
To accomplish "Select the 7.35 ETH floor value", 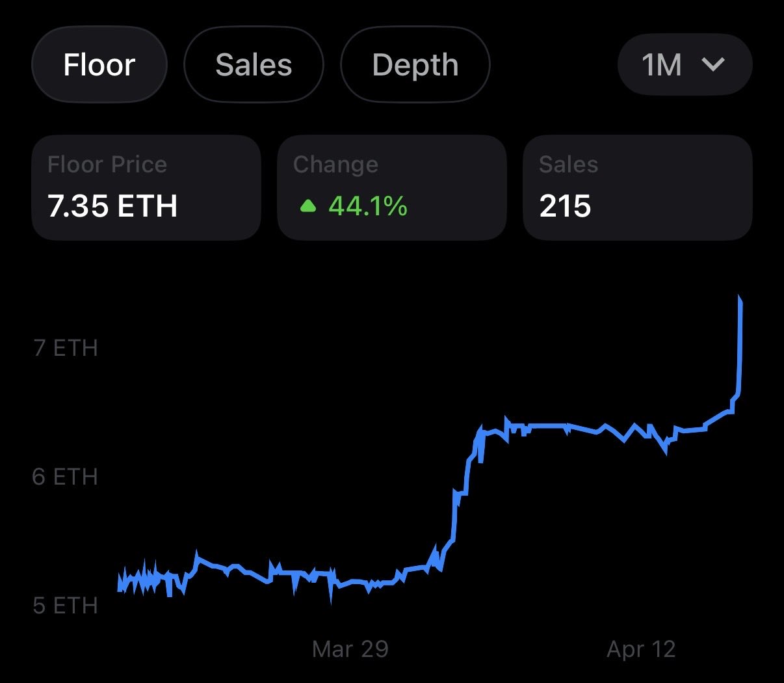I will (x=112, y=206).
